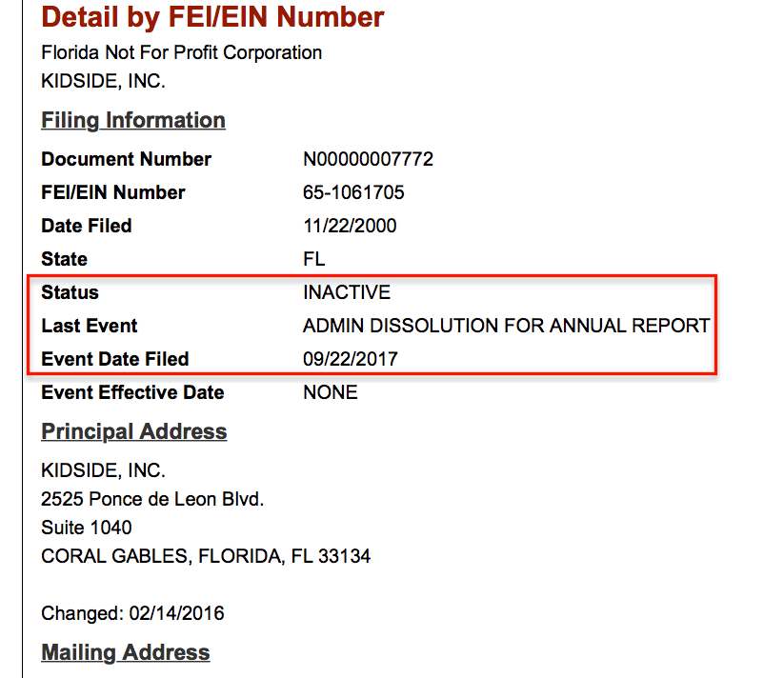Viewport: 784px width, 678px height.
Task: Click document number value N00000007772
Action: 368,159
